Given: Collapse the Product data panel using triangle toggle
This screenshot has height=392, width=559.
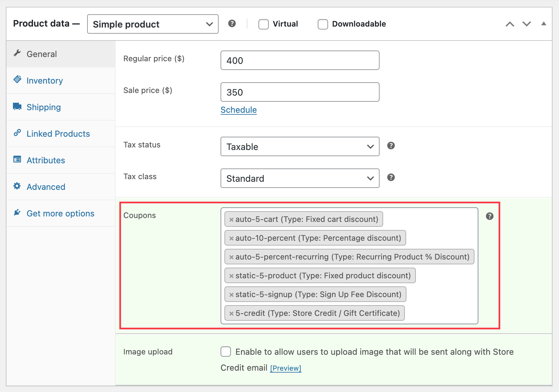Looking at the screenshot, I should [544, 24].
